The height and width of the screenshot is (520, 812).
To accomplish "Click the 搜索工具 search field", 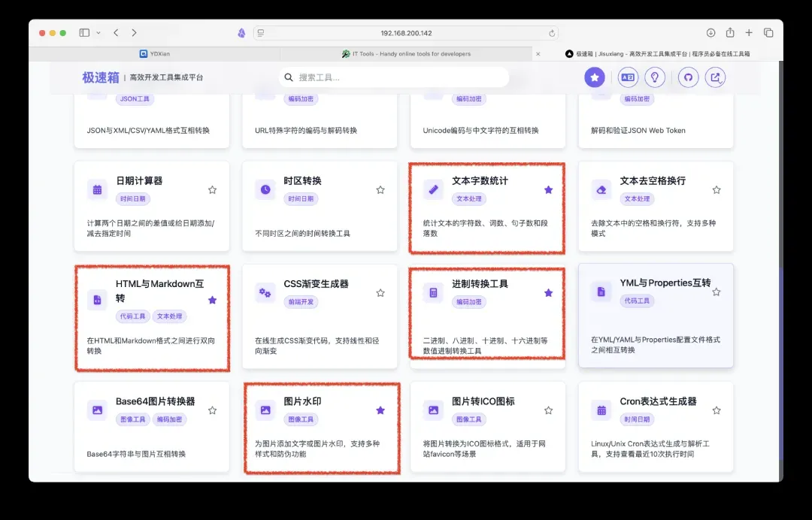I will pyautogui.click(x=395, y=77).
